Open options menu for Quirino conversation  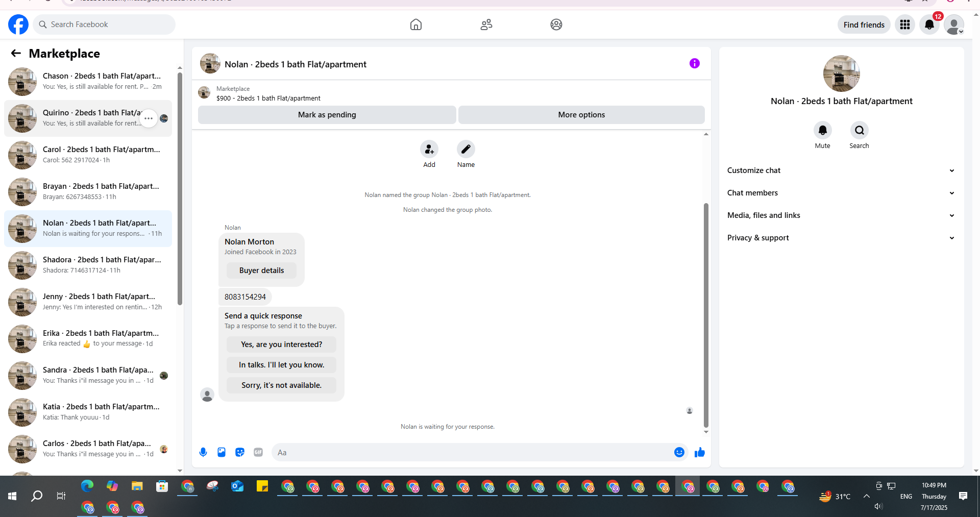click(x=149, y=118)
